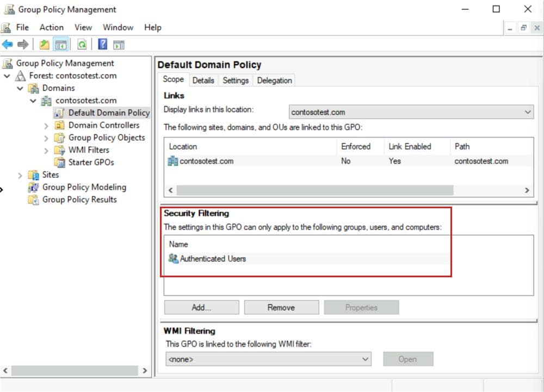Click the console tree scroll-right arrow

coord(145,370)
